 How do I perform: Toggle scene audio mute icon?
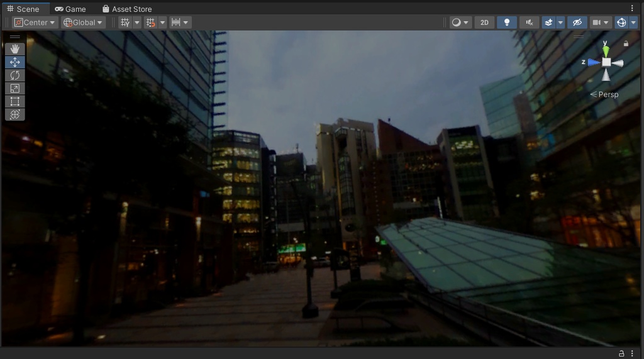tap(530, 23)
